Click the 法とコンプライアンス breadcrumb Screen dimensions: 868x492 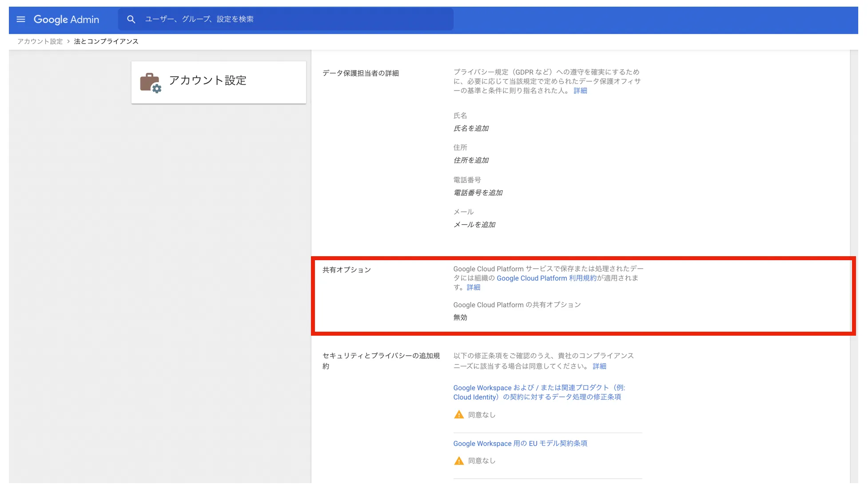tap(106, 41)
